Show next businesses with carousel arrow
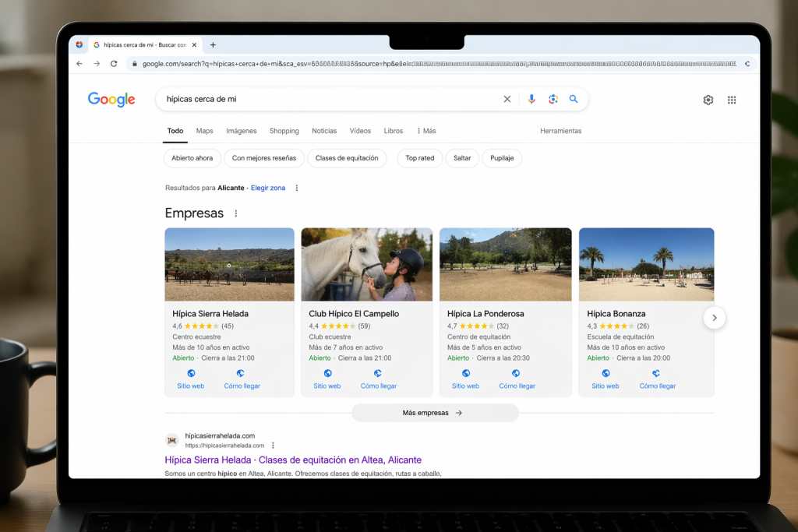 click(714, 318)
